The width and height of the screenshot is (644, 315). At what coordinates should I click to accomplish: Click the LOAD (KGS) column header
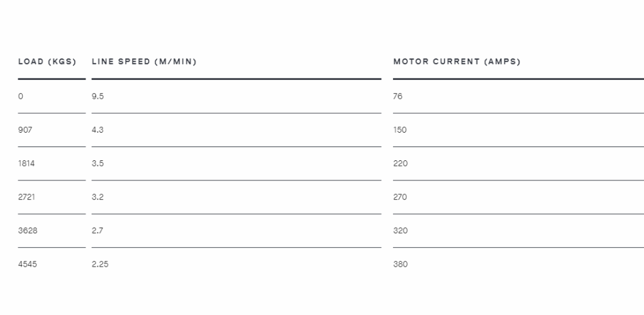47,62
